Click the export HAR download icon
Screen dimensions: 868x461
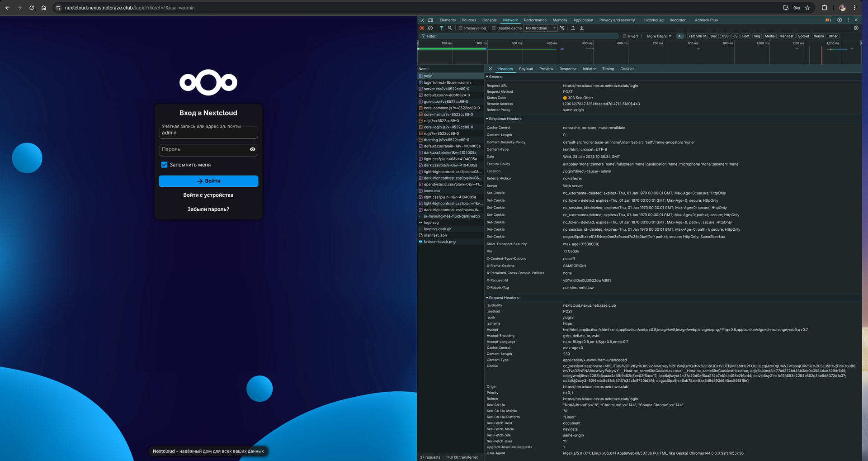(x=582, y=28)
